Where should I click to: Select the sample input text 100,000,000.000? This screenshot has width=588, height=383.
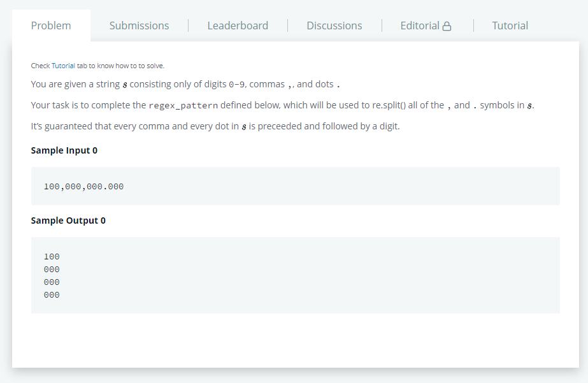pos(83,187)
